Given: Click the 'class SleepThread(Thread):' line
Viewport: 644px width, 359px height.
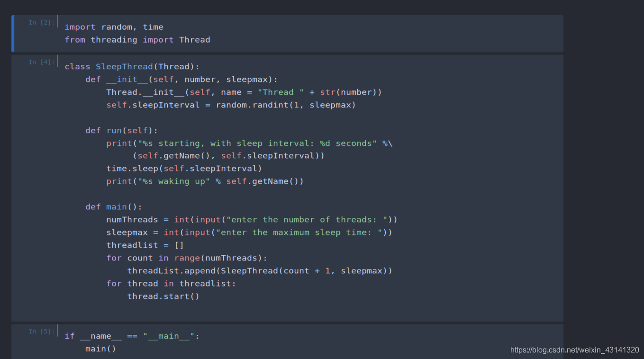Looking at the screenshot, I should tap(132, 67).
